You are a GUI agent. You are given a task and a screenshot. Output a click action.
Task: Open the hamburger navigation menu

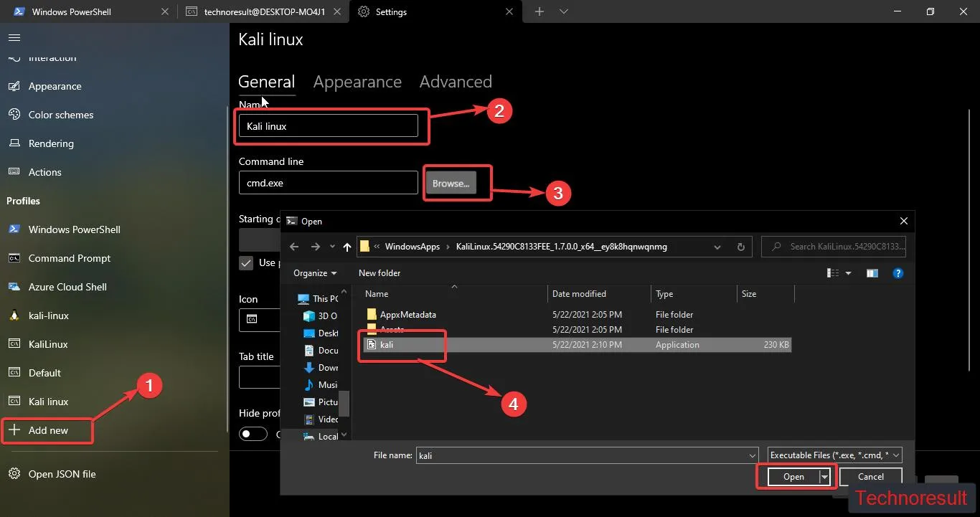14,37
